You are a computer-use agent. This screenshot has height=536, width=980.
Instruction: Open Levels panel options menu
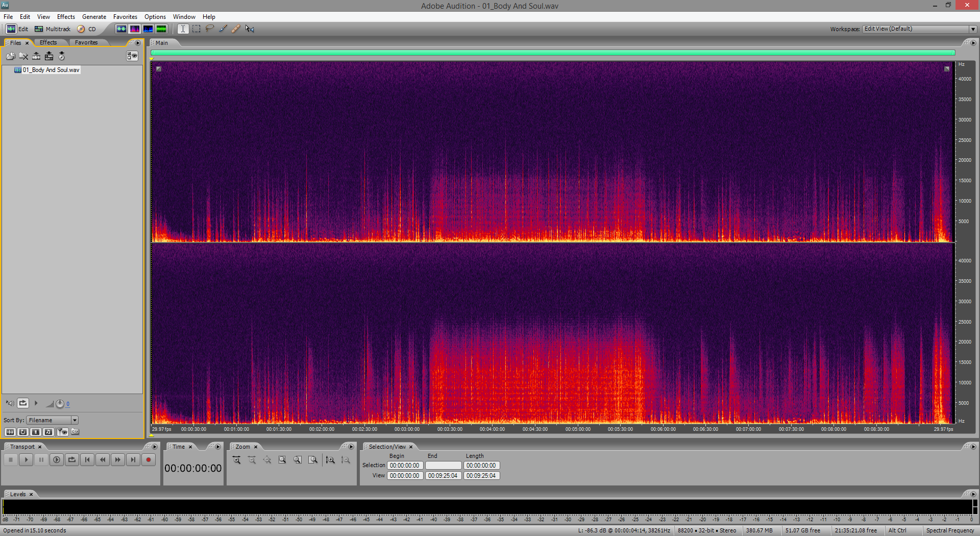(x=973, y=494)
